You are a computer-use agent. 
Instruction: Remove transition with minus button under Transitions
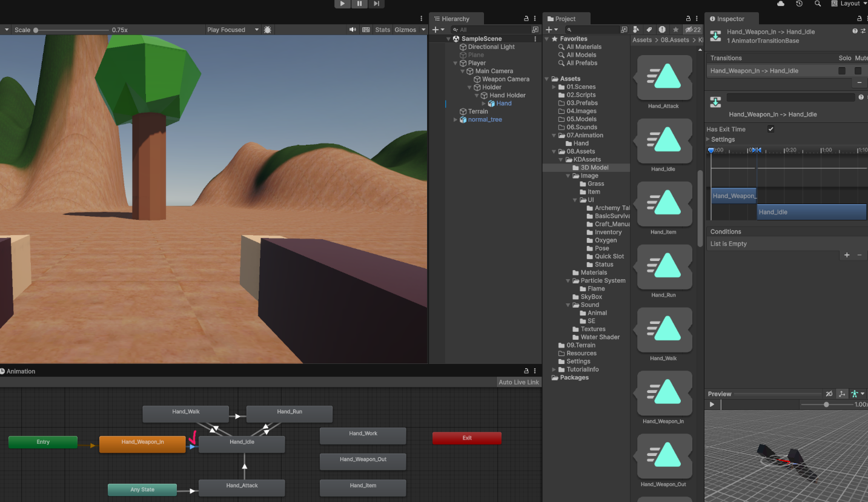click(859, 82)
